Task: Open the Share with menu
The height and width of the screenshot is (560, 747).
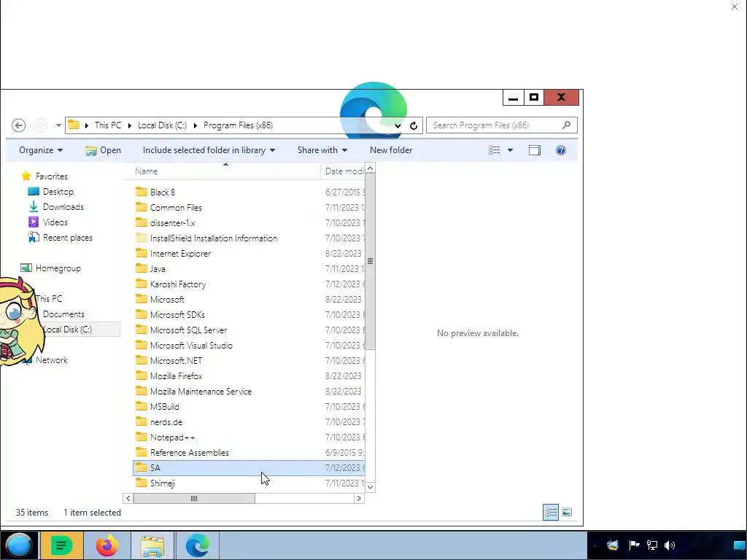Action: click(x=322, y=150)
